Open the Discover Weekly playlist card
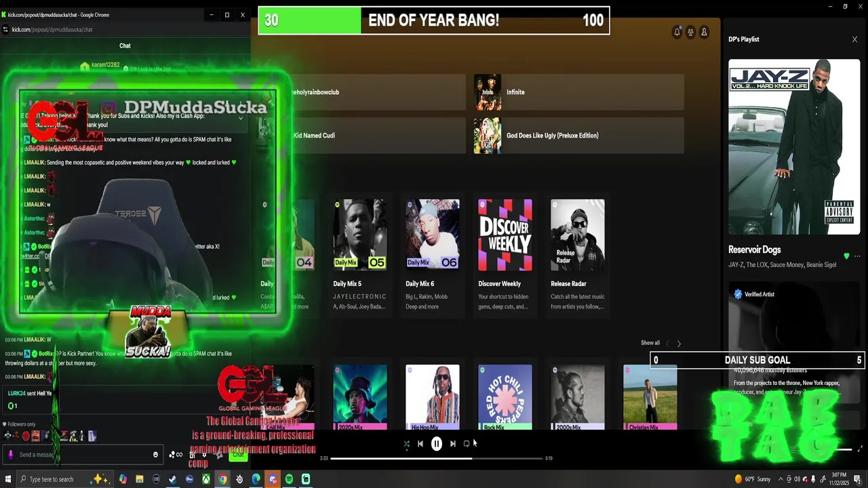This screenshot has width=868, height=488. 505,256
